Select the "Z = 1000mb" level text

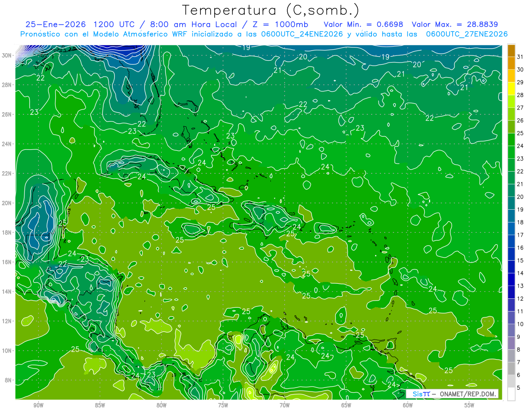pos(281,24)
